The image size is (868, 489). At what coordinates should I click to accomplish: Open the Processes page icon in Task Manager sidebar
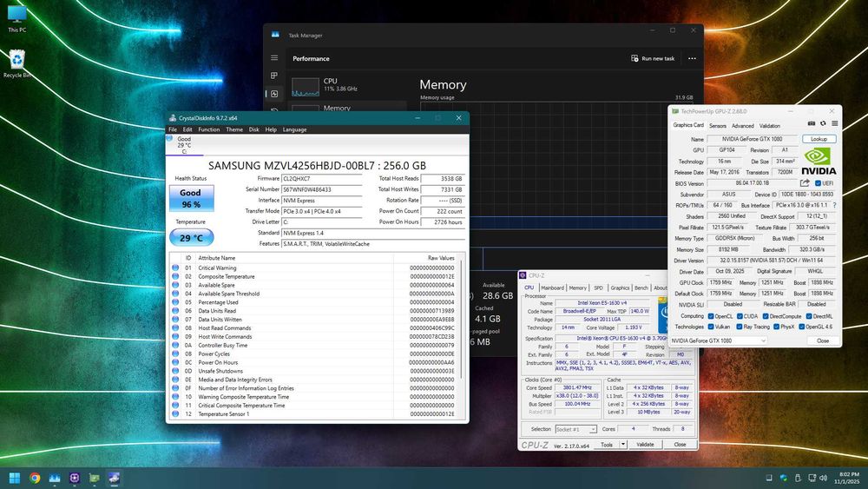[274, 76]
